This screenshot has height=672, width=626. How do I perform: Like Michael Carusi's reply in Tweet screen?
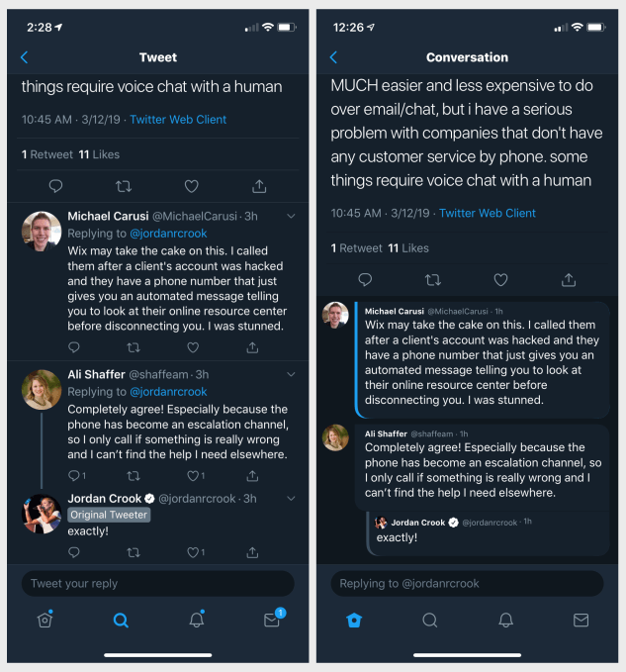(193, 347)
